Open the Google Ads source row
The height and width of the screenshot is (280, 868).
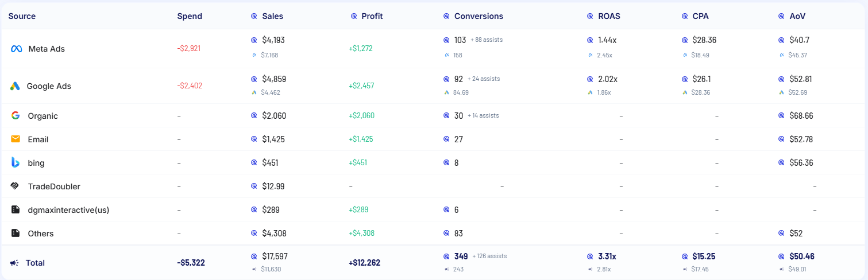click(x=49, y=86)
